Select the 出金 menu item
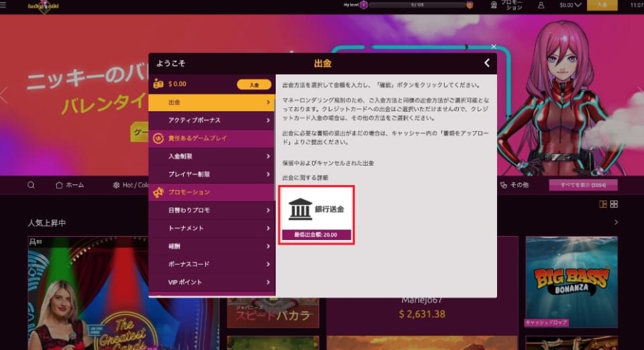This screenshot has width=644, height=350. pyautogui.click(x=212, y=102)
